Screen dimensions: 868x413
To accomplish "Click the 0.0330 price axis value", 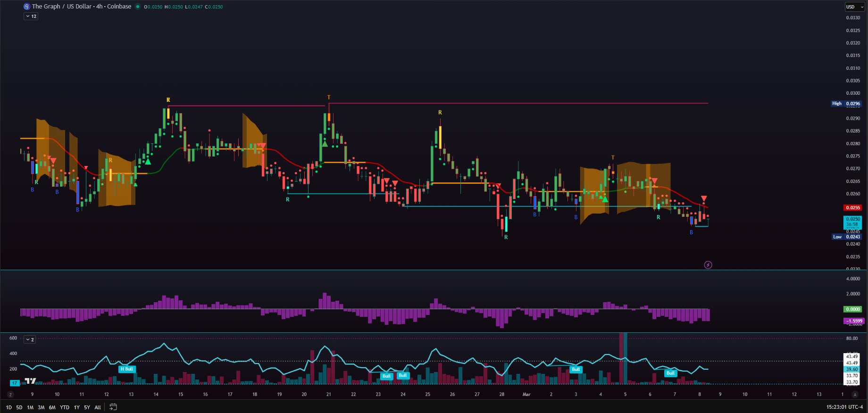I will 853,18.
